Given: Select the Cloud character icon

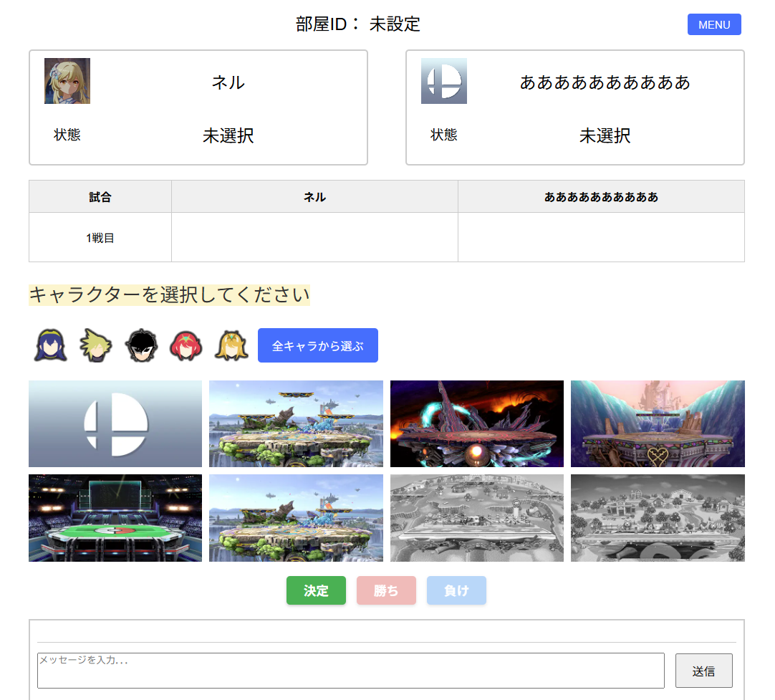Looking at the screenshot, I should click(x=96, y=345).
